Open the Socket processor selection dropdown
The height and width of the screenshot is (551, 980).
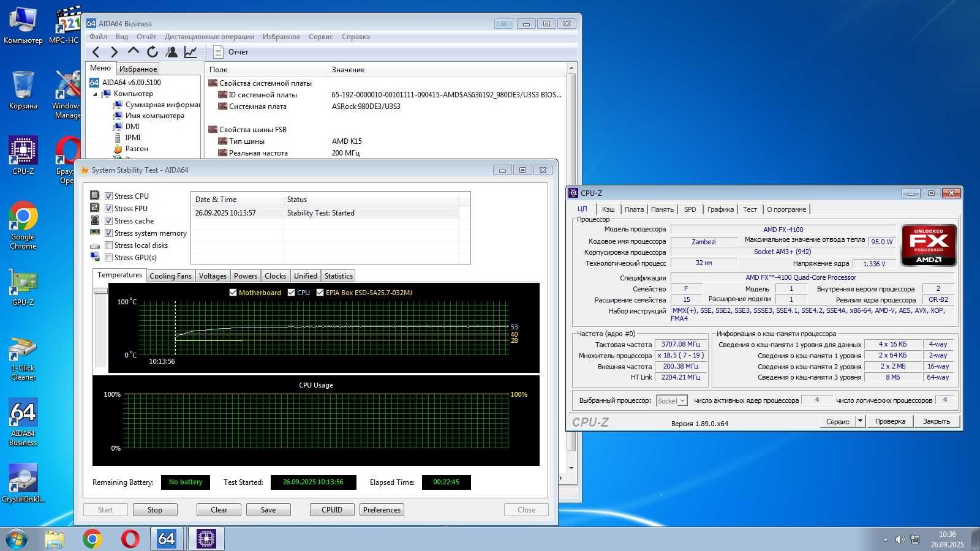click(672, 400)
